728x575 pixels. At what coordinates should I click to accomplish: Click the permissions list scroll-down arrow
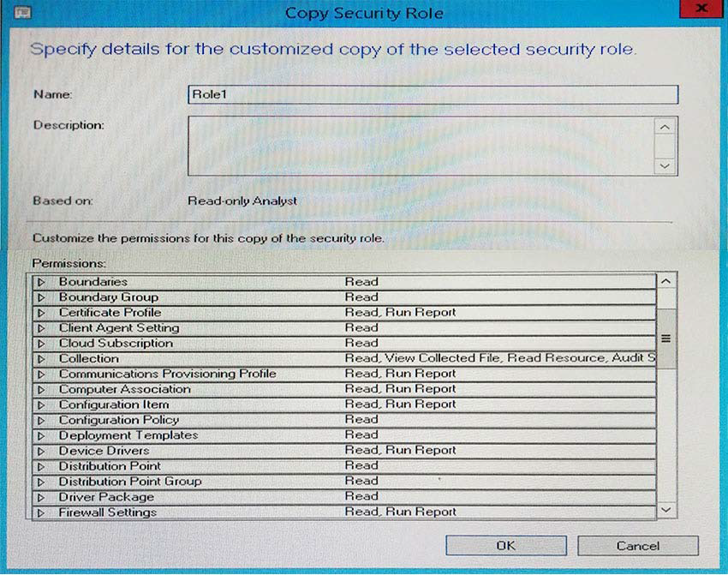[665, 510]
